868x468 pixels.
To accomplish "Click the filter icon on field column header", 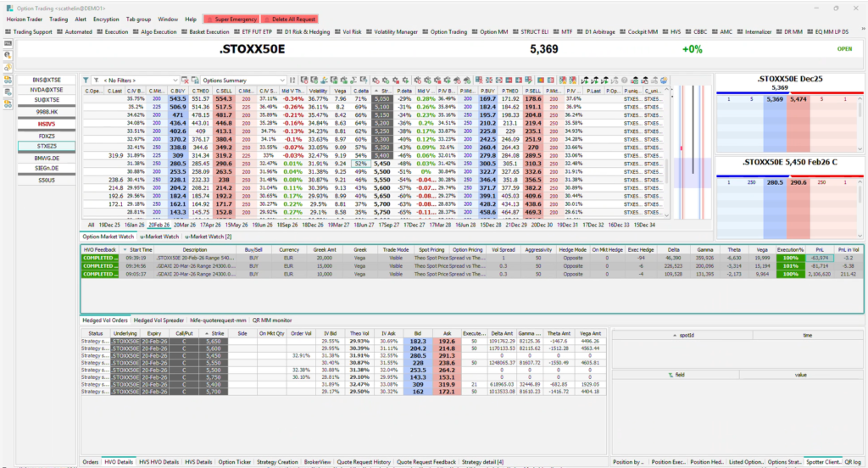I will tap(670, 375).
